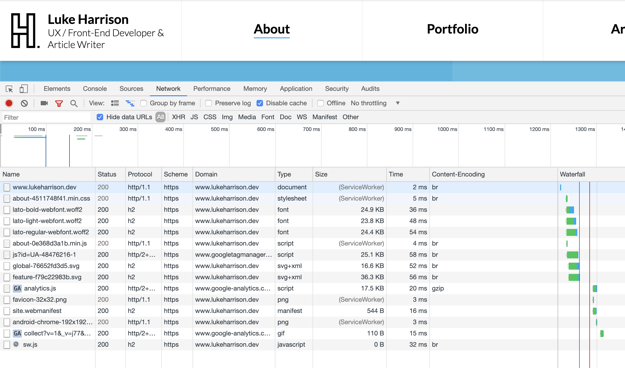This screenshot has height=368, width=625.
Task: Toggle the device toolbar icon
Action: [24, 89]
